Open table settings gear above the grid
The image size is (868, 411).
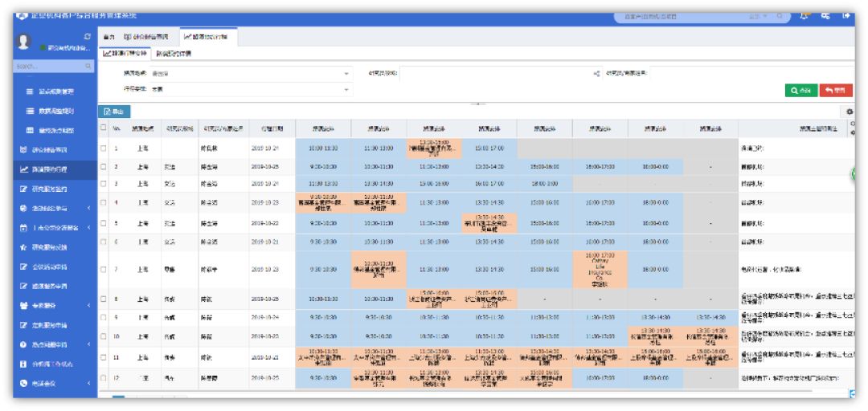pos(850,112)
